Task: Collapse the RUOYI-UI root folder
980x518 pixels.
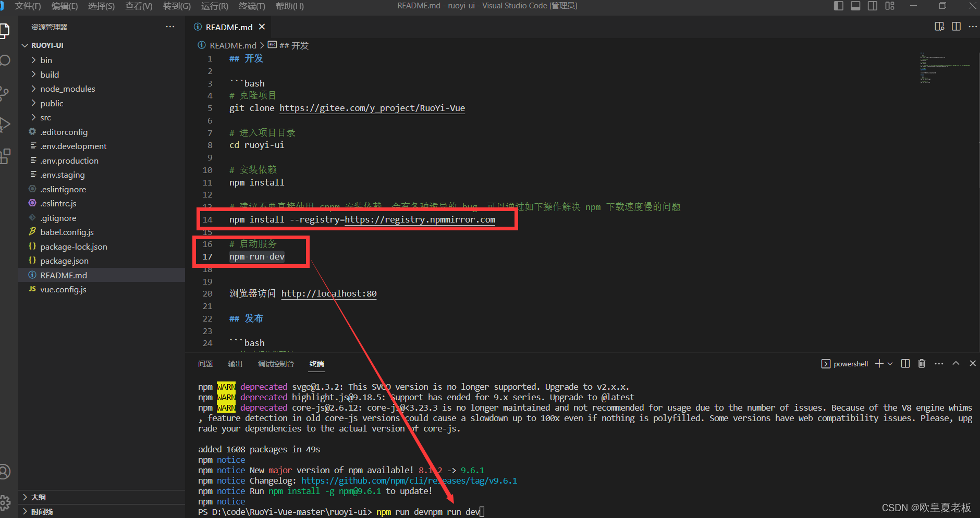Action: pos(102,45)
